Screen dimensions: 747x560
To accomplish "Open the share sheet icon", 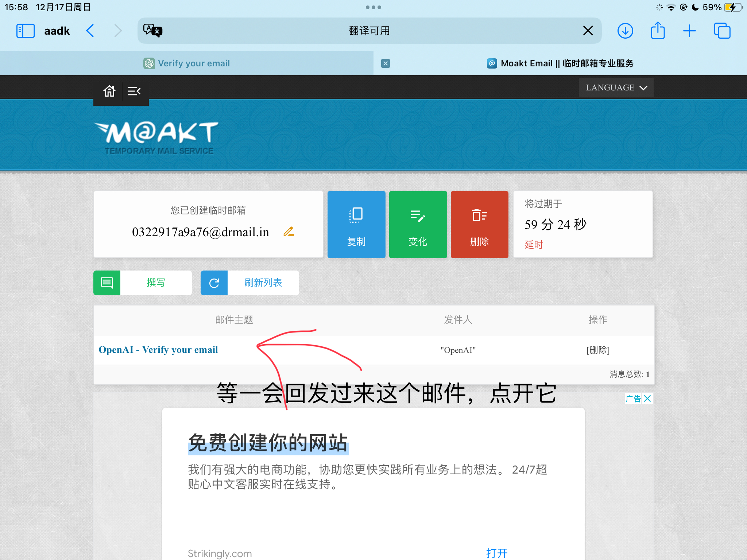I will coord(658,31).
